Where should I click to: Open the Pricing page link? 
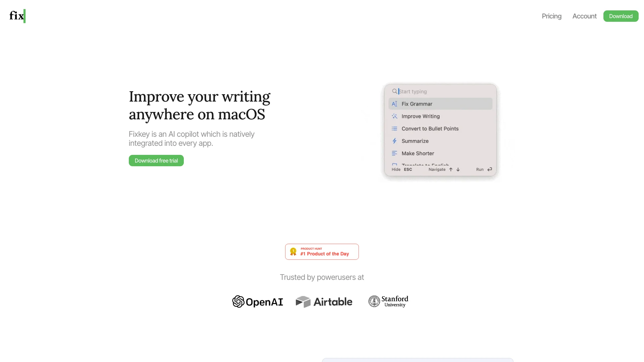point(551,16)
